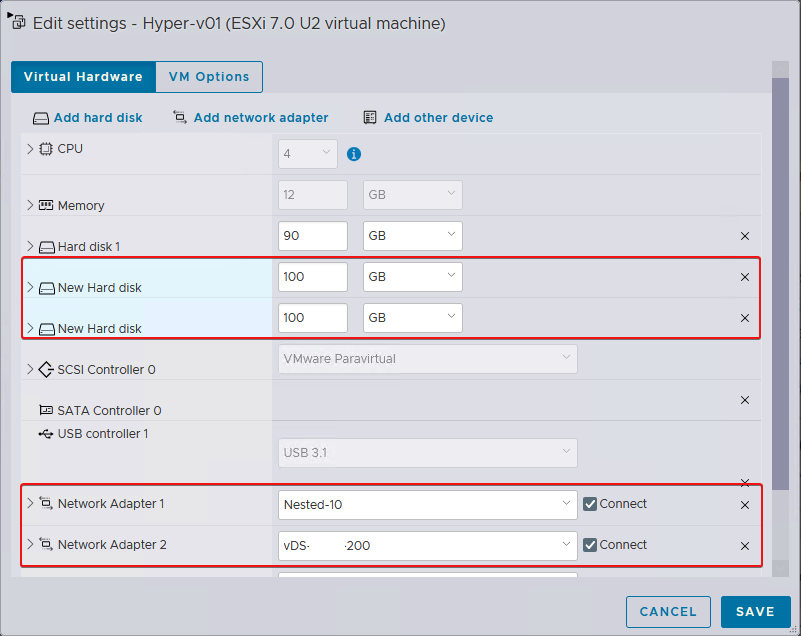
Task: Click the Add network adapter icon
Action: (x=180, y=117)
